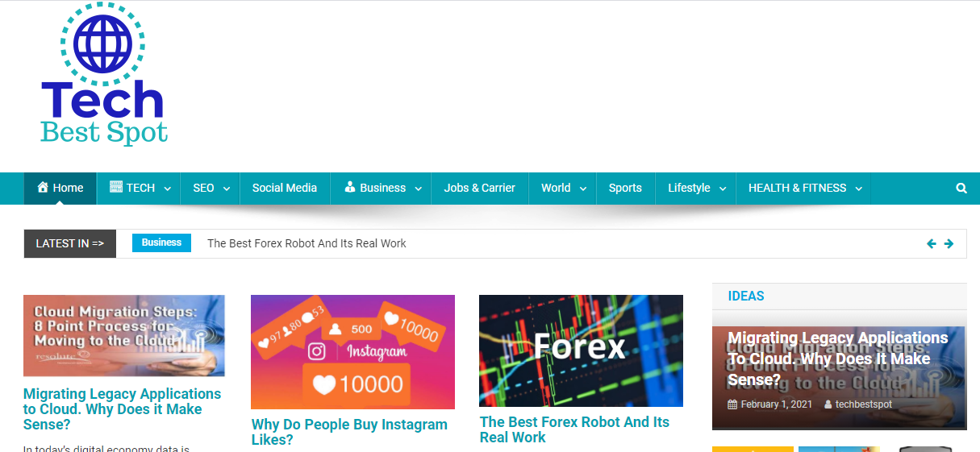The height and width of the screenshot is (452, 980).
Task: Select Jobs & Carrier in navigation
Action: point(479,188)
